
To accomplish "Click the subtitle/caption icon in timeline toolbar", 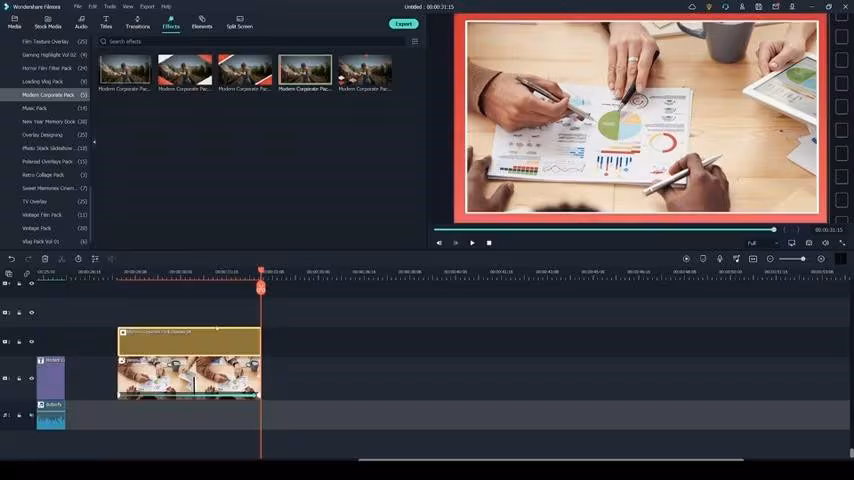I will [x=753, y=259].
